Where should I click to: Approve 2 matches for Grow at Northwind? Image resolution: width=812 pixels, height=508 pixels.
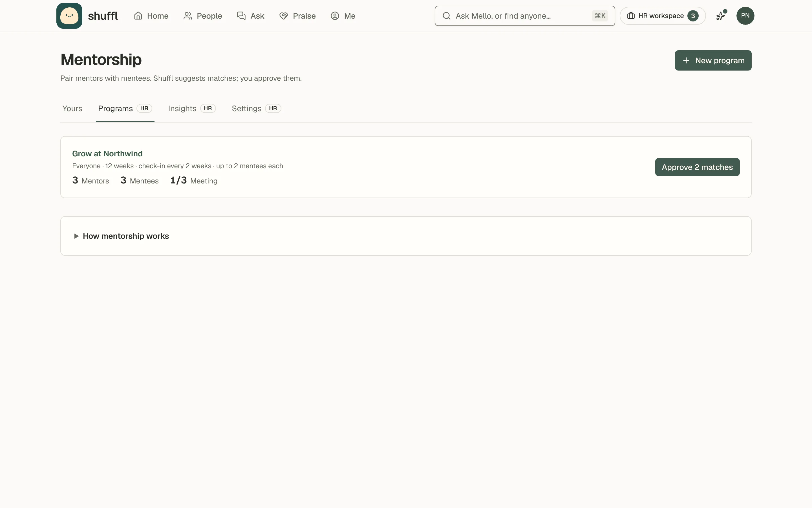click(x=697, y=167)
